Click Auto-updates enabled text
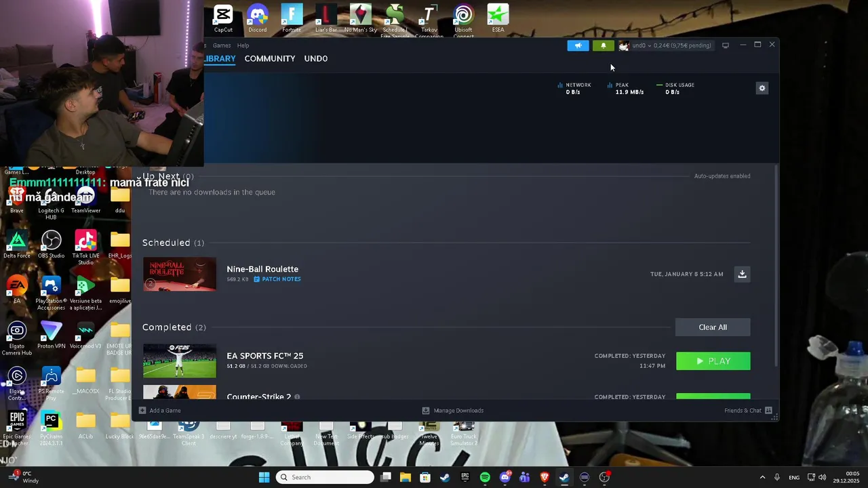 point(722,176)
